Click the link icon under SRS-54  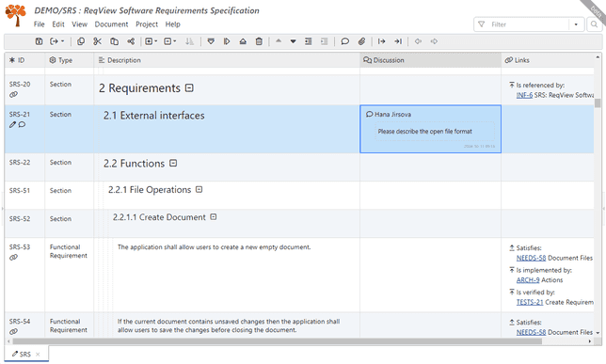(x=13, y=331)
